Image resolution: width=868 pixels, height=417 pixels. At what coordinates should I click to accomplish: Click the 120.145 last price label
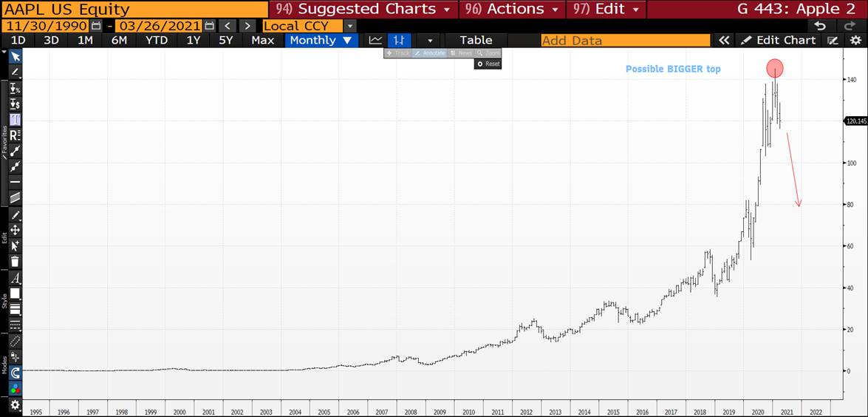(x=855, y=121)
